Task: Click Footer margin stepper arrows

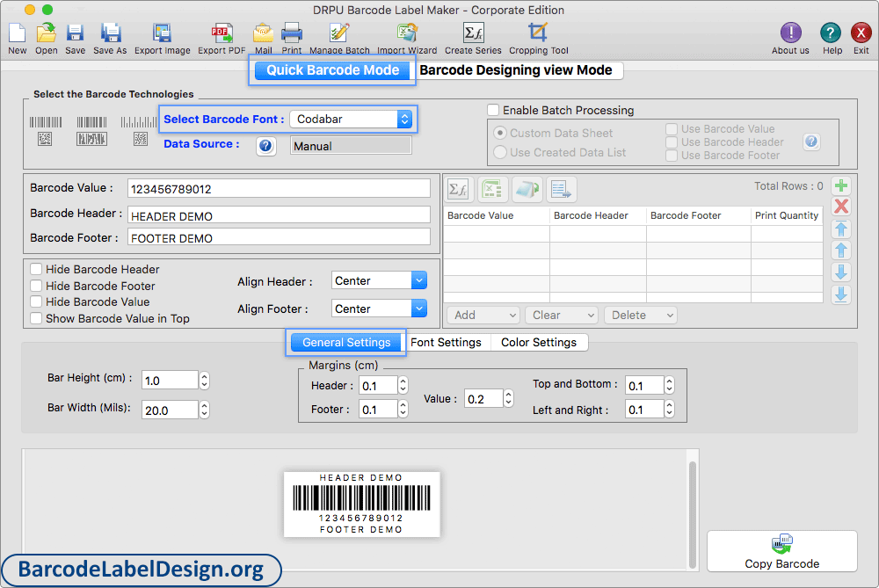Action: pos(403,410)
